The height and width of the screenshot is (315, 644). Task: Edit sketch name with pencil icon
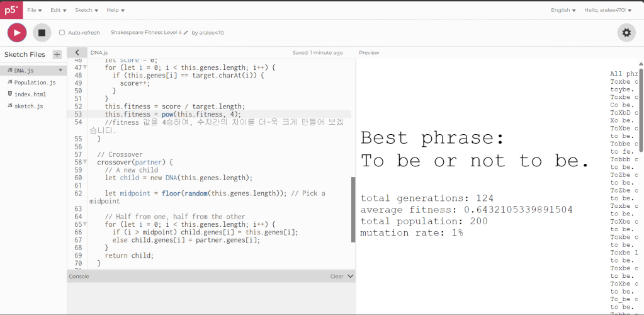click(186, 33)
